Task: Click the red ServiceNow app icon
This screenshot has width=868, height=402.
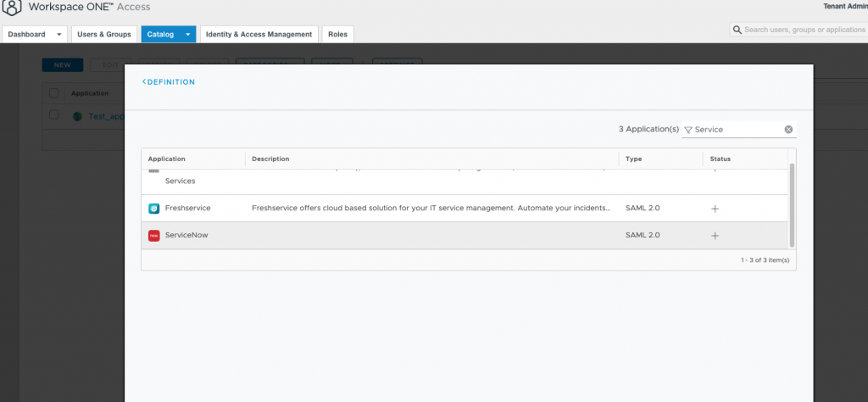Action: [x=153, y=235]
